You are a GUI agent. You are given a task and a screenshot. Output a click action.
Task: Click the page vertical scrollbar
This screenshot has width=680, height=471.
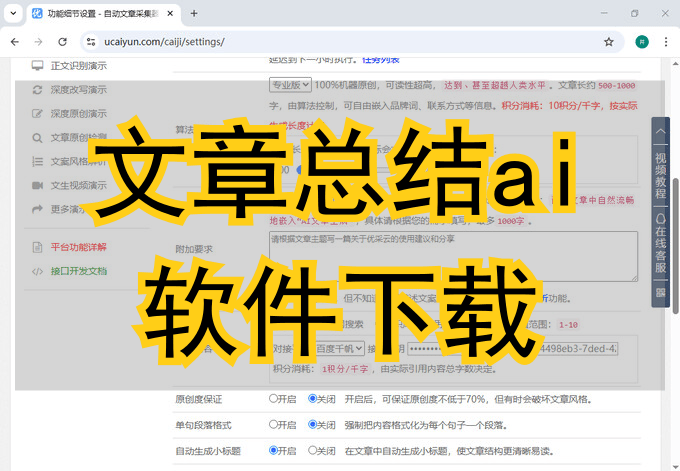675,250
